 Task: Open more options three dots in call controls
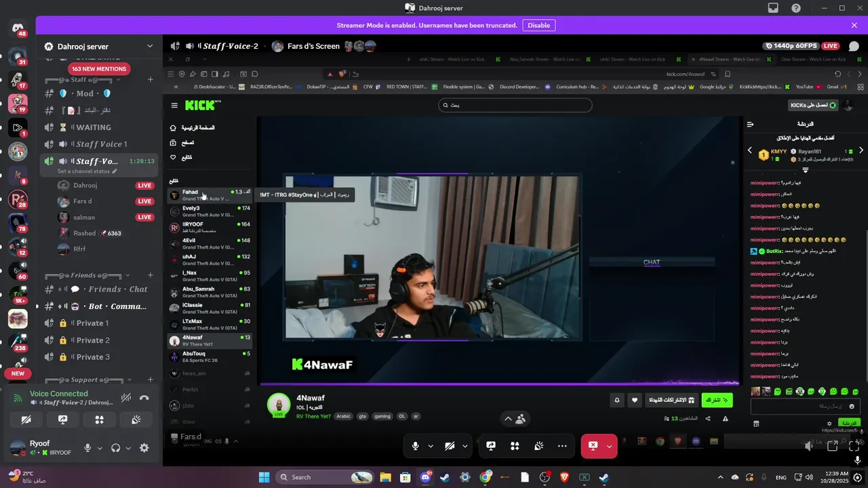pyautogui.click(x=562, y=446)
